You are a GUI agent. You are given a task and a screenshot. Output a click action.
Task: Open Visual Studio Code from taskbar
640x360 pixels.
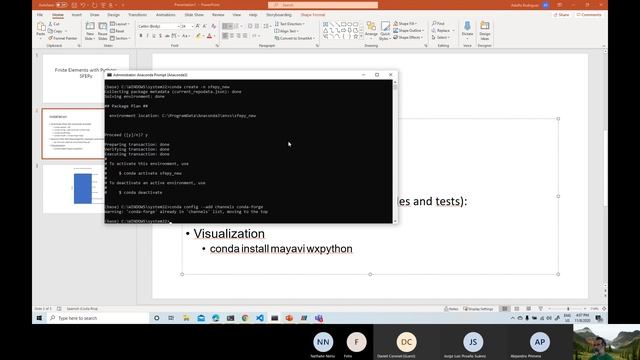click(x=260, y=318)
